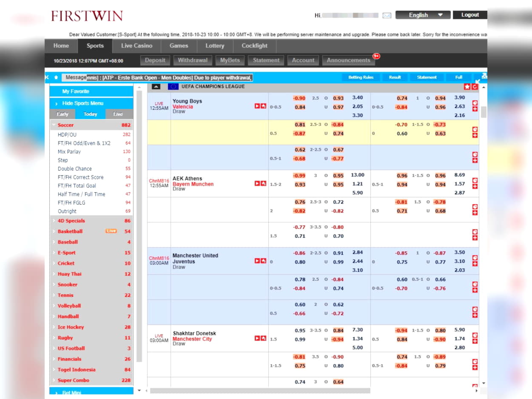
Task: Open MyBets
Action: point(230,60)
